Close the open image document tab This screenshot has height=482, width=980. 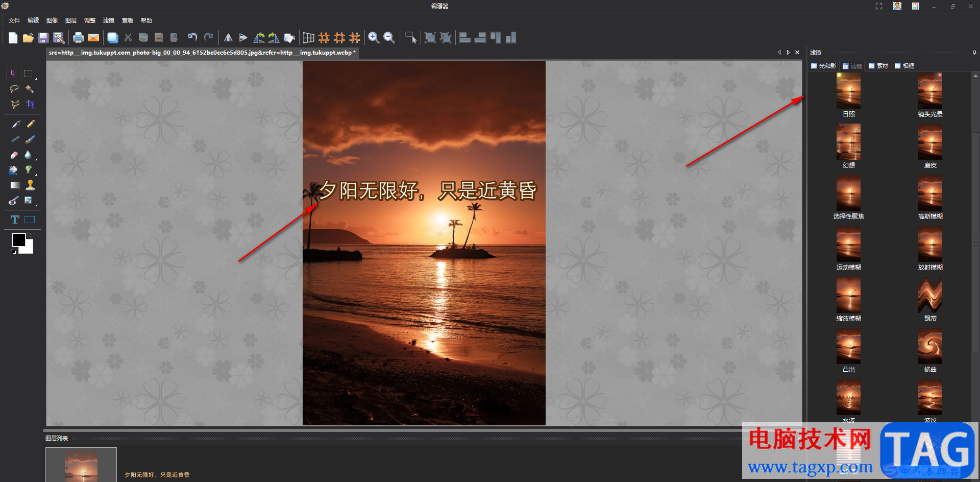[797, 53]
